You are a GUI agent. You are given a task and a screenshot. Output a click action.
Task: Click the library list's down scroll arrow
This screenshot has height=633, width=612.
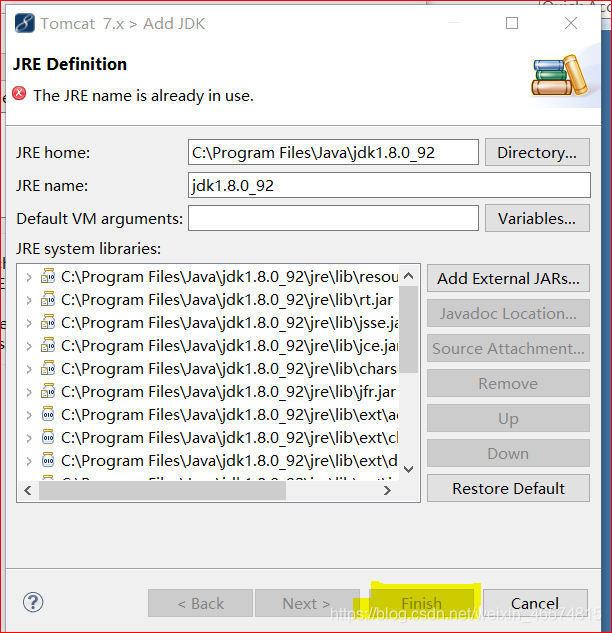click(409, 469)
